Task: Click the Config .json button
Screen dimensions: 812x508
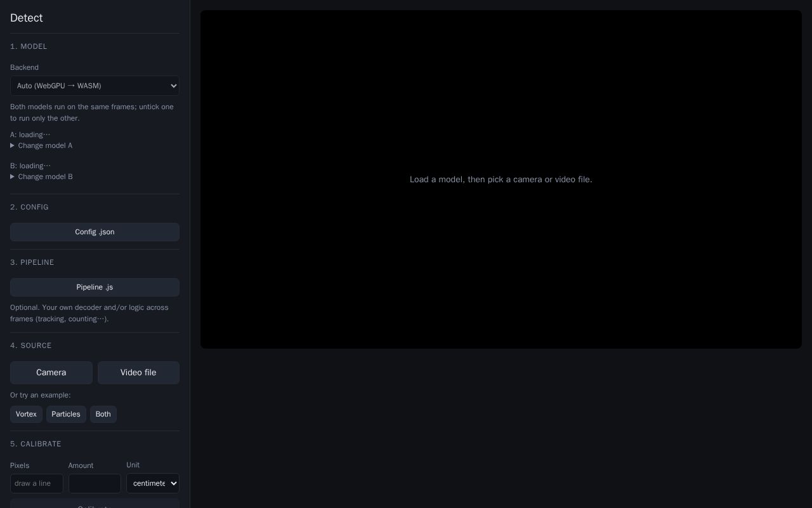Action: pos(95,232)
